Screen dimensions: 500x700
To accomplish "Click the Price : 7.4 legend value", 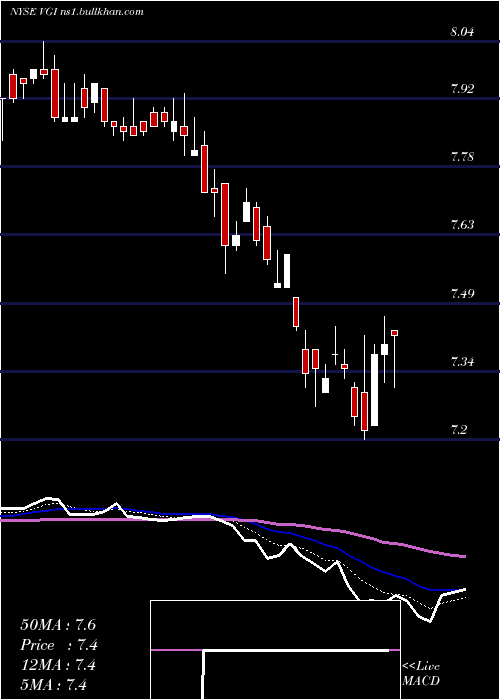I will click(x=59, y=645).
